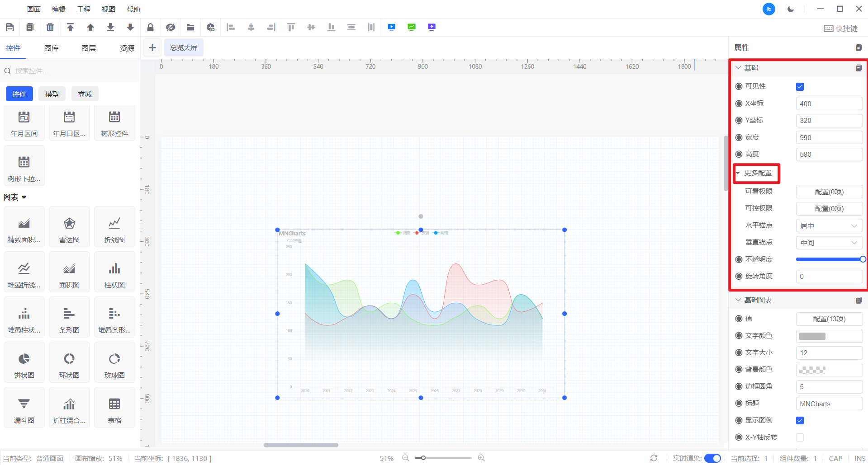Pick the 文字颜色 gray swatch
The width and height of the screenshot is (868, 465).
[812, 336]
